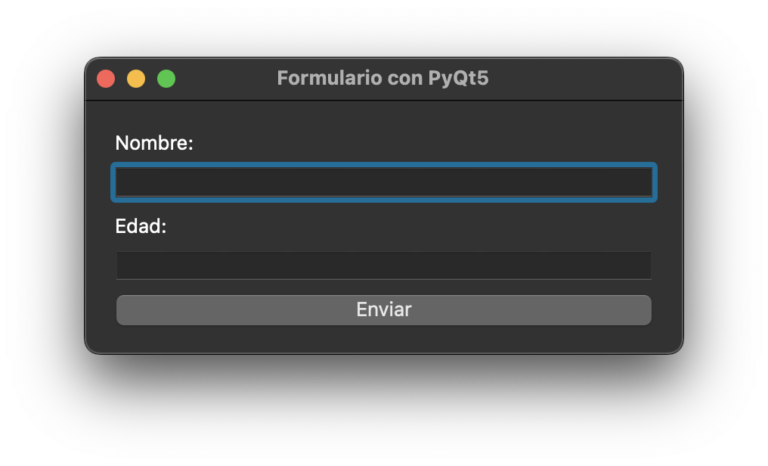Select the blue-highlighted text field

383,182
